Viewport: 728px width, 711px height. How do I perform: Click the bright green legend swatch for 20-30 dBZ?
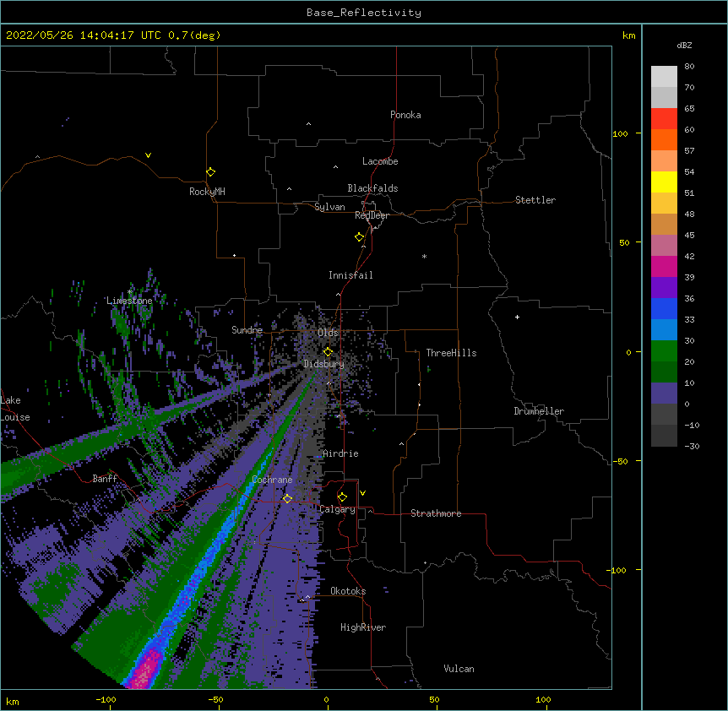[664, 351]
